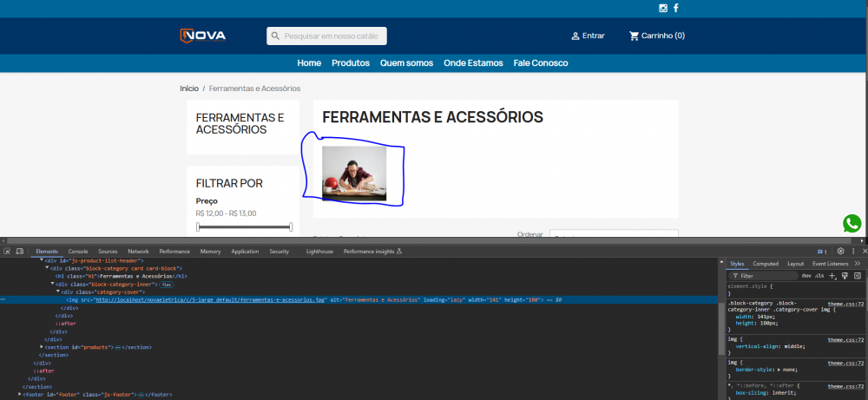Expand the footer id="footer" node

tap(20, 395)
